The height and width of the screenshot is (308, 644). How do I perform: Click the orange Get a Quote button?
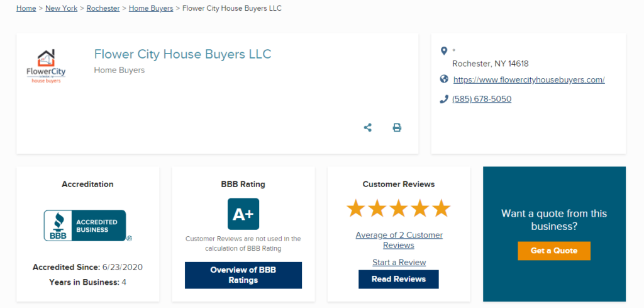point(554,251)
